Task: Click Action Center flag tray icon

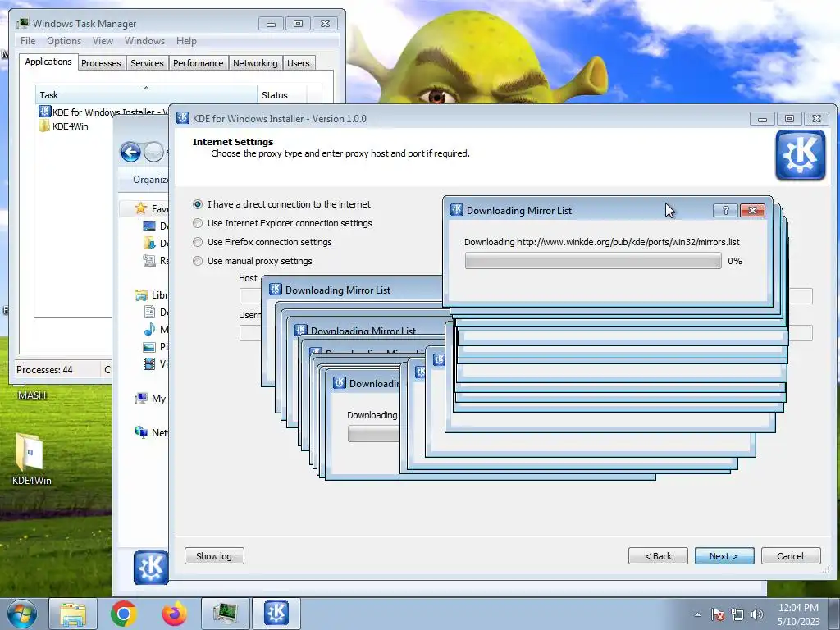Action: pyautogui.click(x=718, y=614)
